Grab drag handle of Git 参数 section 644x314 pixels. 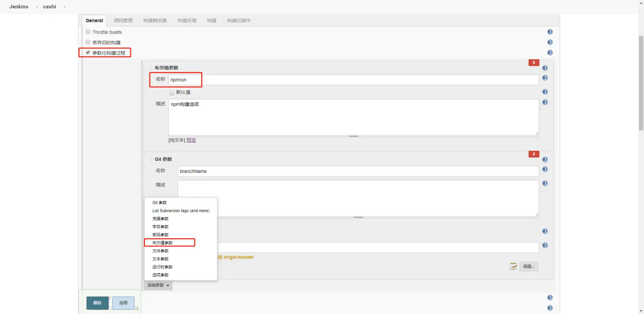click(150, 159)
